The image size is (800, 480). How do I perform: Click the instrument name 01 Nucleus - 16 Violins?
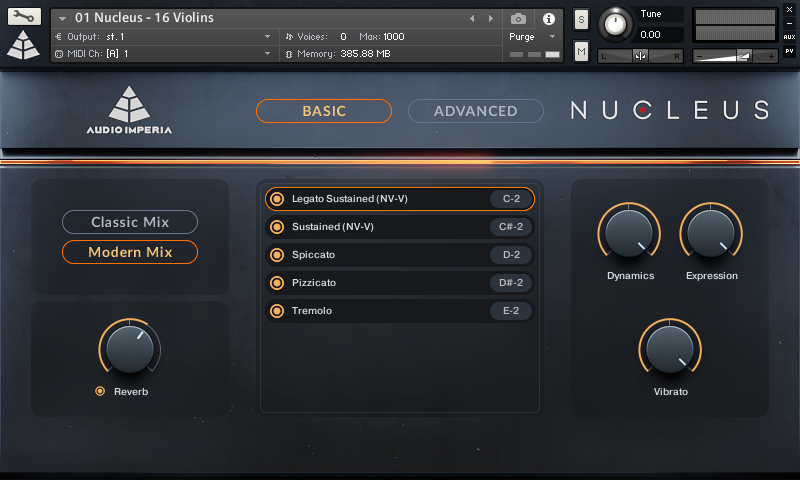(x=144, y=18)
